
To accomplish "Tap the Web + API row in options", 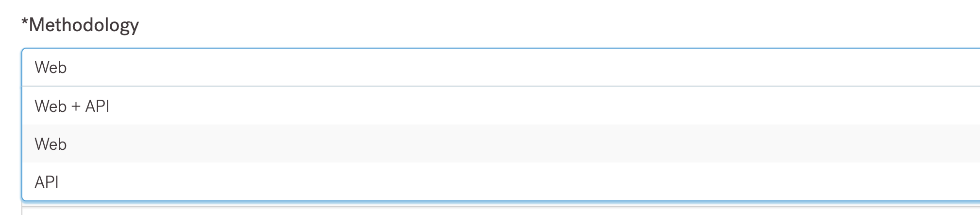I will click(x=501, y=106).
